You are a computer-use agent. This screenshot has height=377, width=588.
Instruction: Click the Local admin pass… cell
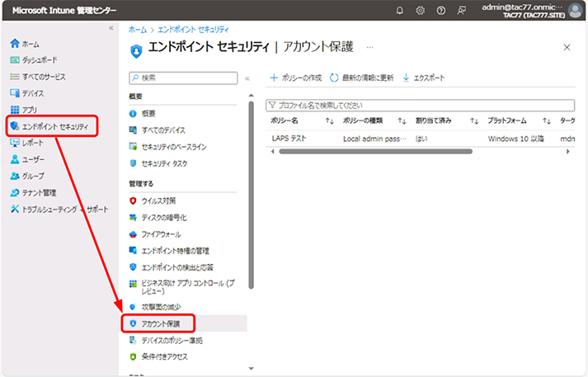coord(374,139)
